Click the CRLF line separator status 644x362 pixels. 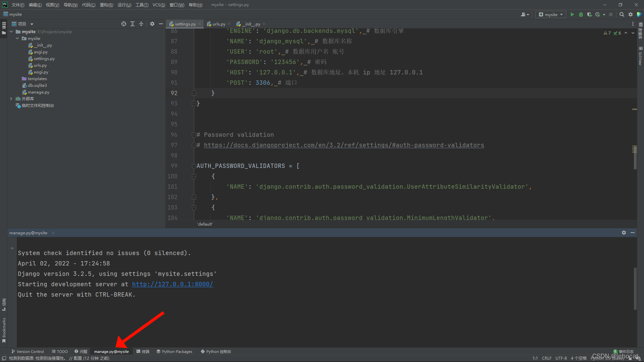coord(547,358)
